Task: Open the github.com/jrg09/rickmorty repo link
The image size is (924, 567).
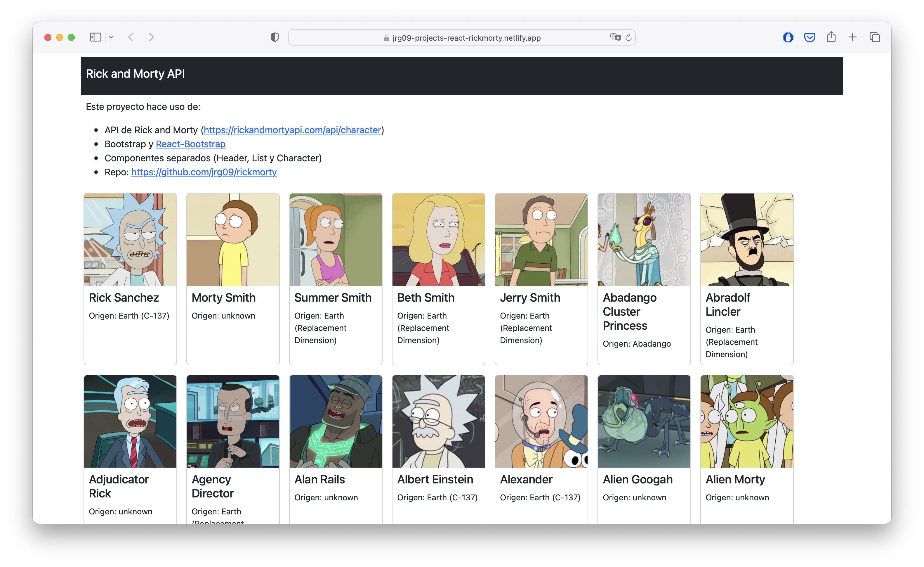Action: click(204, 172)
